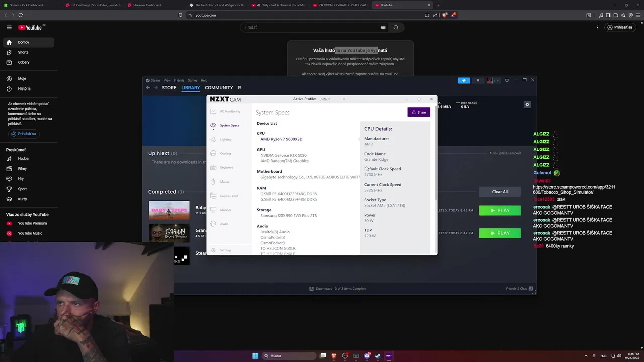Screen dimensions: 644x362
Task: Play Baby Steps from Steam downloads
Action: click(500, 211)
